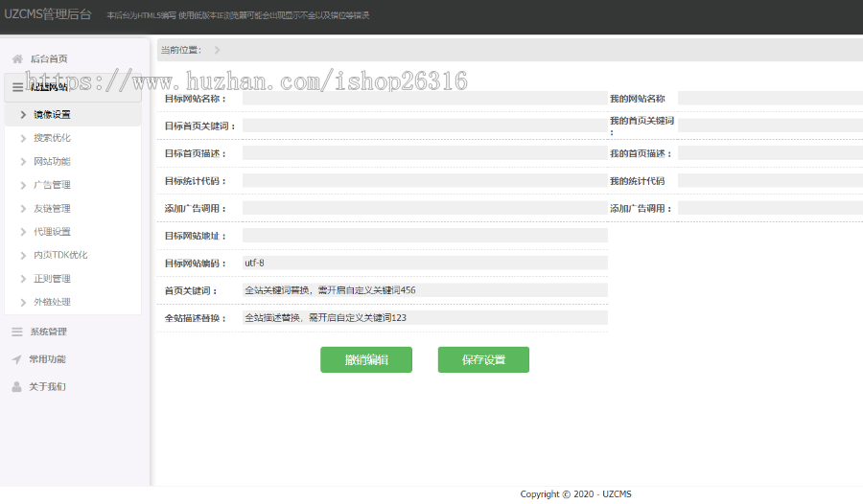Focus the 目标网站名称 input field
This screenshot has width=863, height=504.
pyautogui.click(x=425, y=99)
